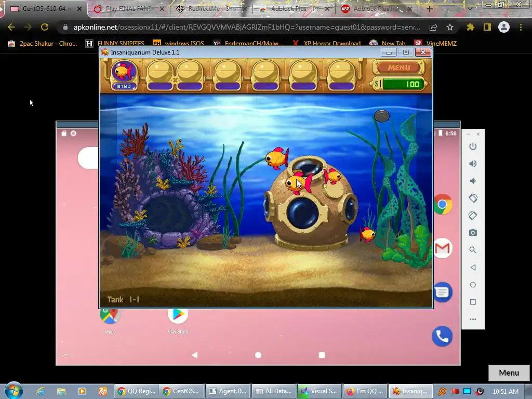Open the EndermanCH/Malw... bookmark
532x399 pixels.
(248, 44)
